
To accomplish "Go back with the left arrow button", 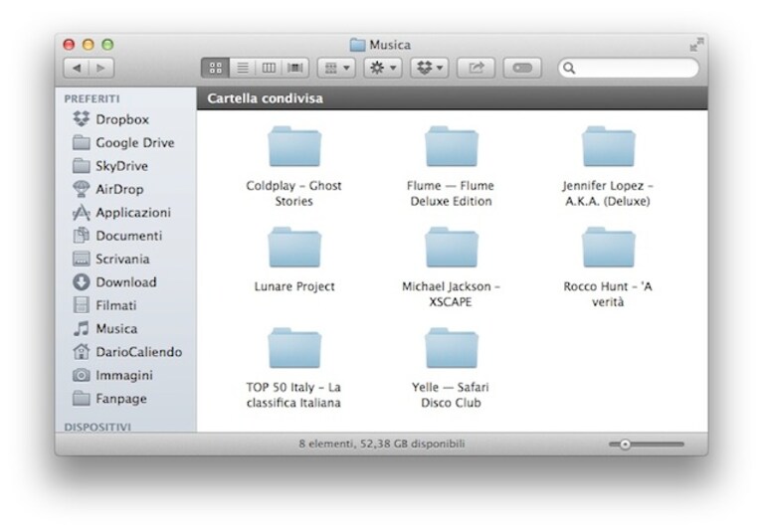I will click(x=77, y=68).
